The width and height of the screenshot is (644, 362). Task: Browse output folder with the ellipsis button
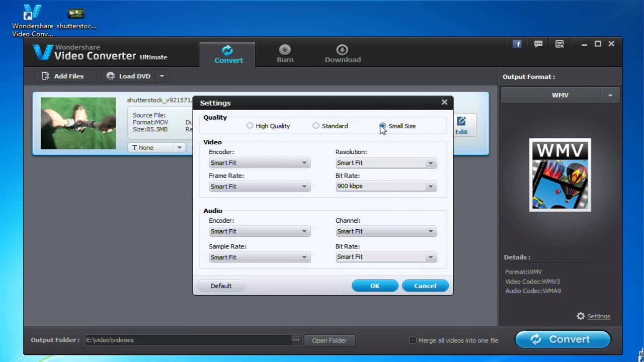pos(296,340)
